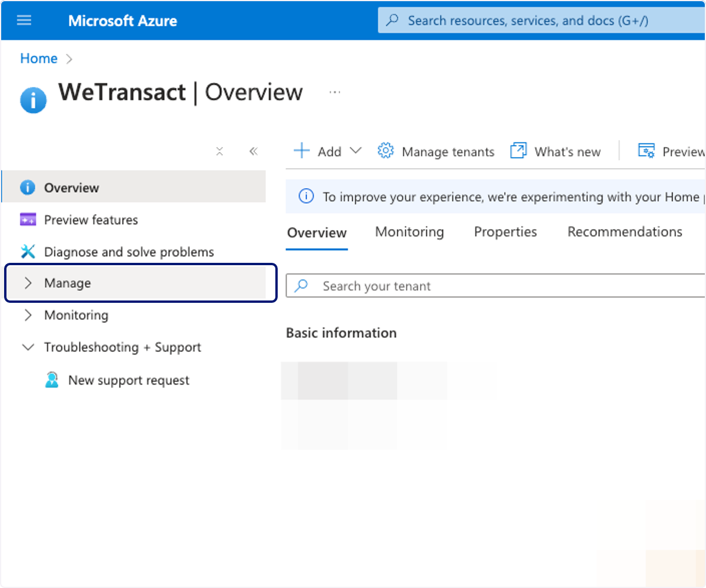
Task: Click the Preview features toolbar icon
Action: pos(646,151)
